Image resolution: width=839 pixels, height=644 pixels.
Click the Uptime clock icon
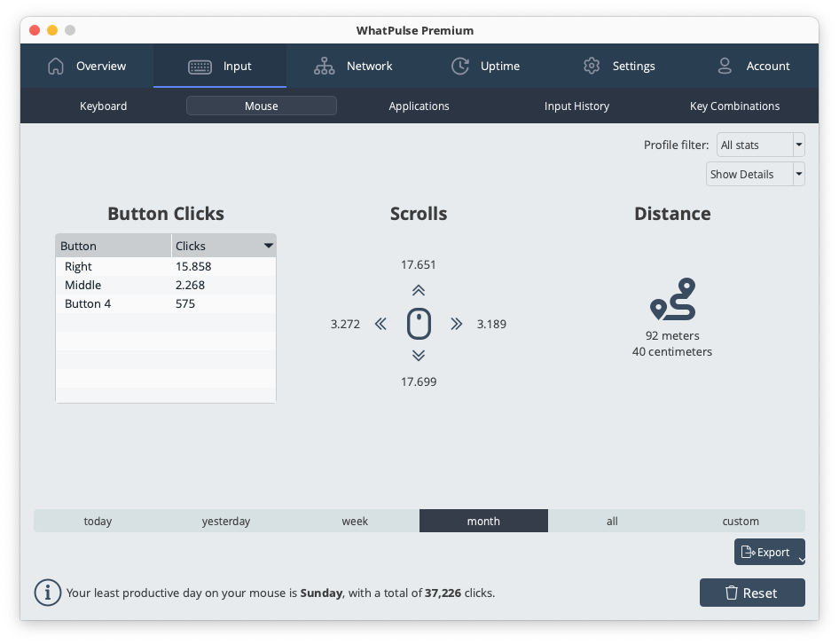click(x=460, y=66)
